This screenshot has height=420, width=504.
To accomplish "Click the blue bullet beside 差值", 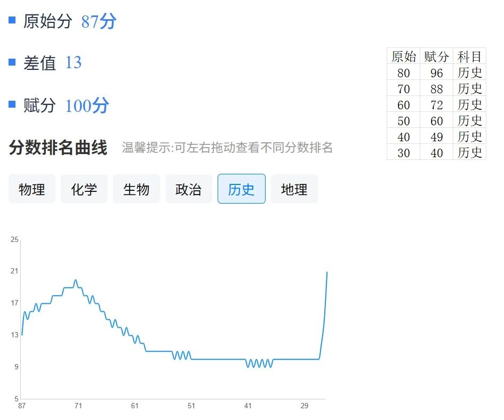I will 12,62.
